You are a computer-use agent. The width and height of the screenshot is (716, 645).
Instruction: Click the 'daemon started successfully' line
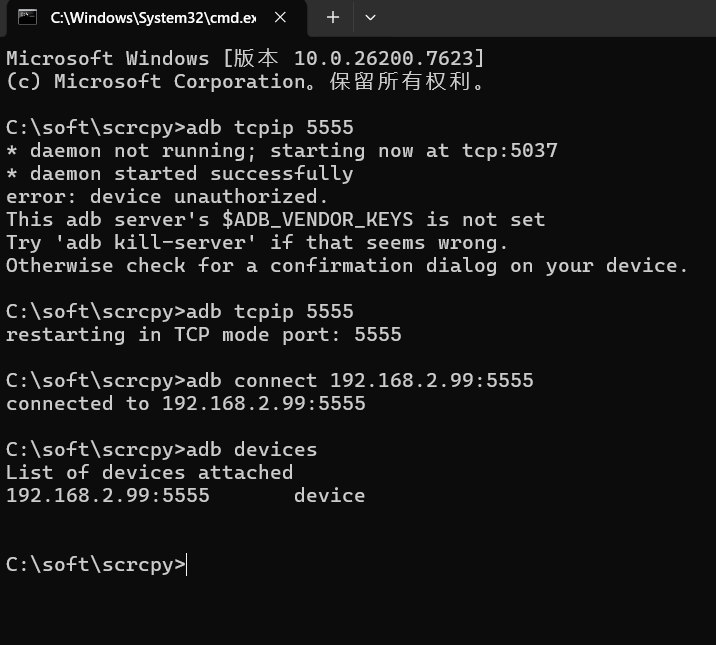[x=180, y=174]
